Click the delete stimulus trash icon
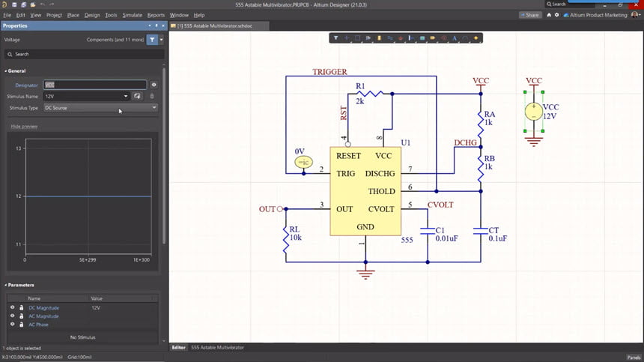 152,96
